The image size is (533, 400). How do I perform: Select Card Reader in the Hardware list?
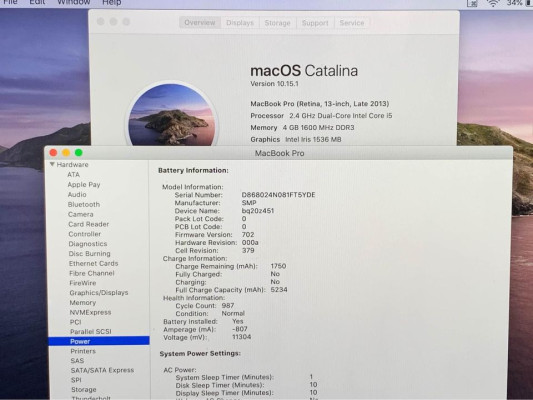coord(89,224)
